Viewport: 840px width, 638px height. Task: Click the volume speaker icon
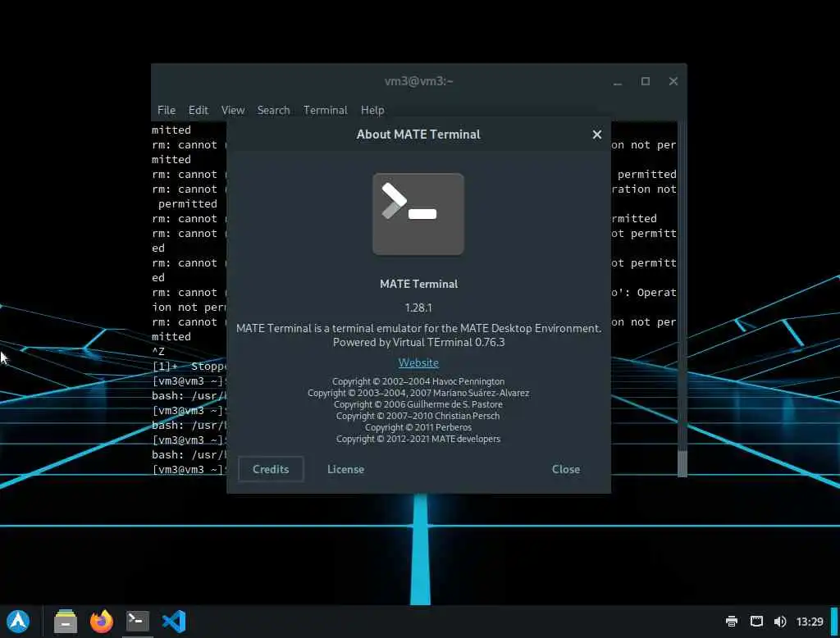click(780, 622)
